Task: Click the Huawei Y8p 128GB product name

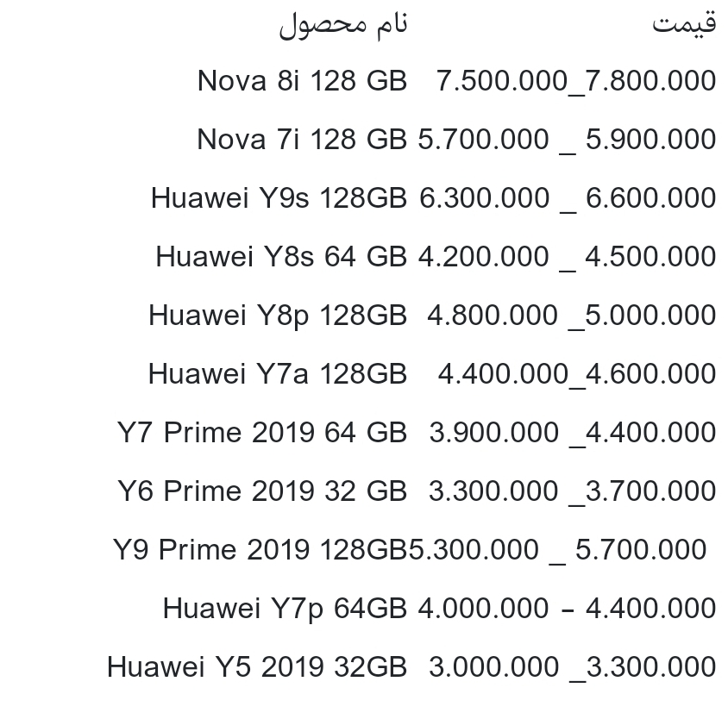Action: tap(277, 316)
